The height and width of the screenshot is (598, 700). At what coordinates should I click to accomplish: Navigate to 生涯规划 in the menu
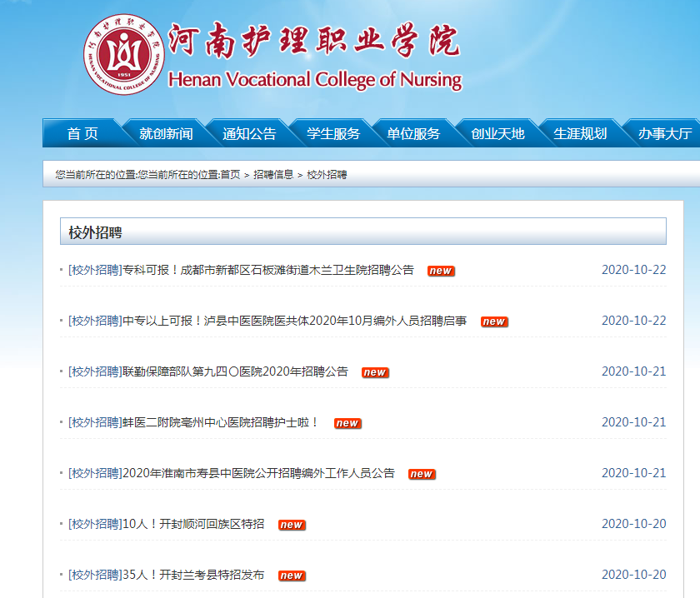[x=580, y=133]
